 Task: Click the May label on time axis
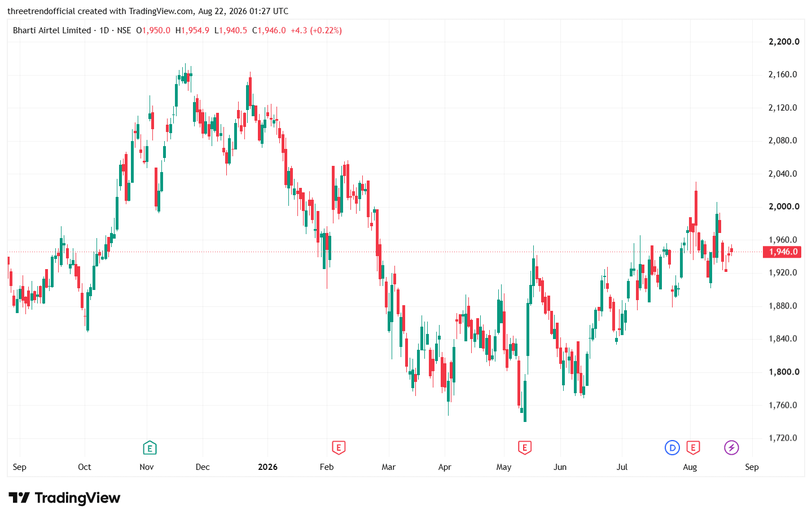(x=504, y=467)
